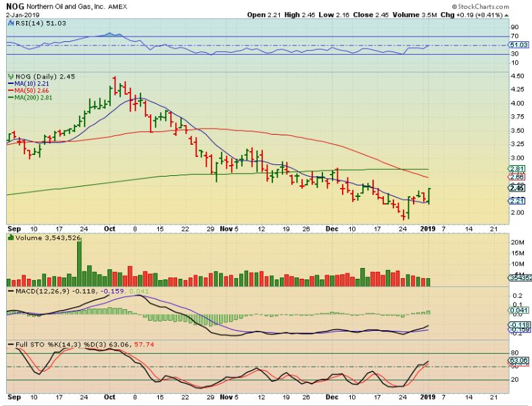Click the black line marker beside MACD(12,26,9)
Viewport: 532px width, 406px height.
pyautogui.click(x=11, y=291)
